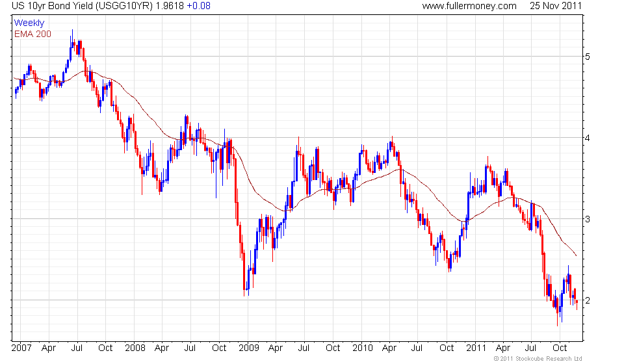Click the 'Jul' label after 2010
Viewport: 637px width, 364px height.
click(x=417, y=348)
